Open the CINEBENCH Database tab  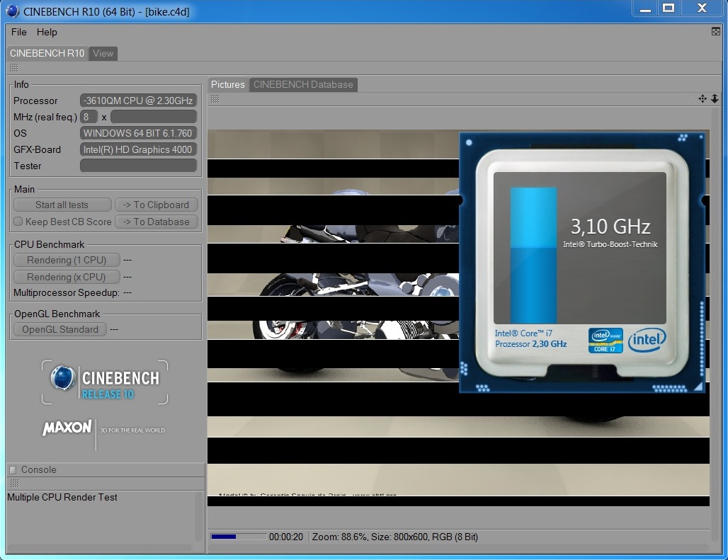(303, 84)
